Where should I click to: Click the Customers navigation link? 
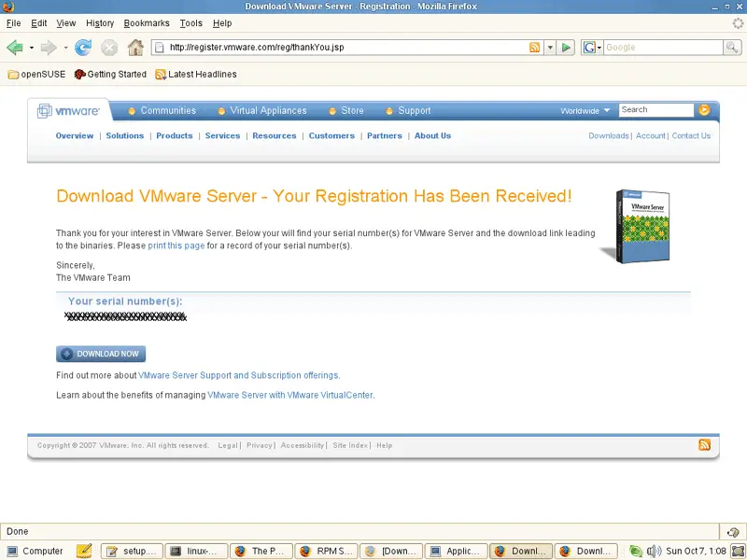[x=331, y=135]
